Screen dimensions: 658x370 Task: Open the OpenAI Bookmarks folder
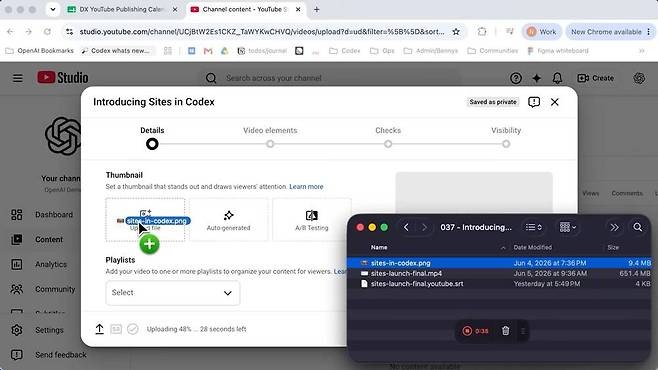coord(39,51)
